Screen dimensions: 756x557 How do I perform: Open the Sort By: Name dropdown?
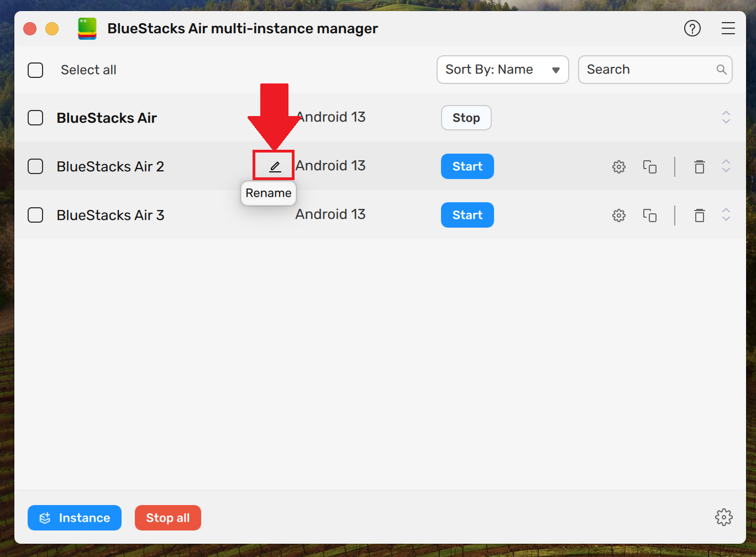point(502,70)
